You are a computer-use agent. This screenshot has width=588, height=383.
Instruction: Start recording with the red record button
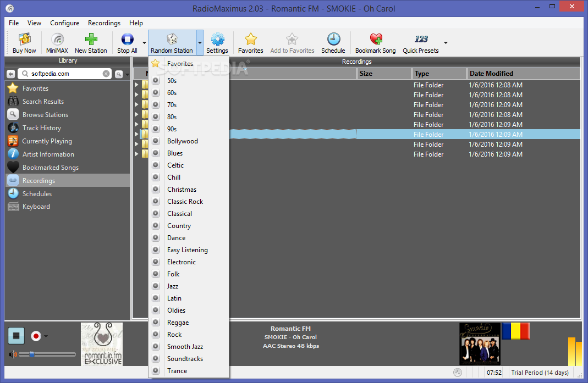pyautogui.click(x=36, y=336)
